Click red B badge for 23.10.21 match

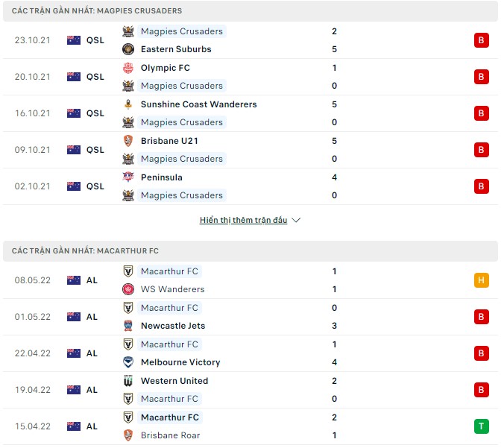[x=481, y=40]
